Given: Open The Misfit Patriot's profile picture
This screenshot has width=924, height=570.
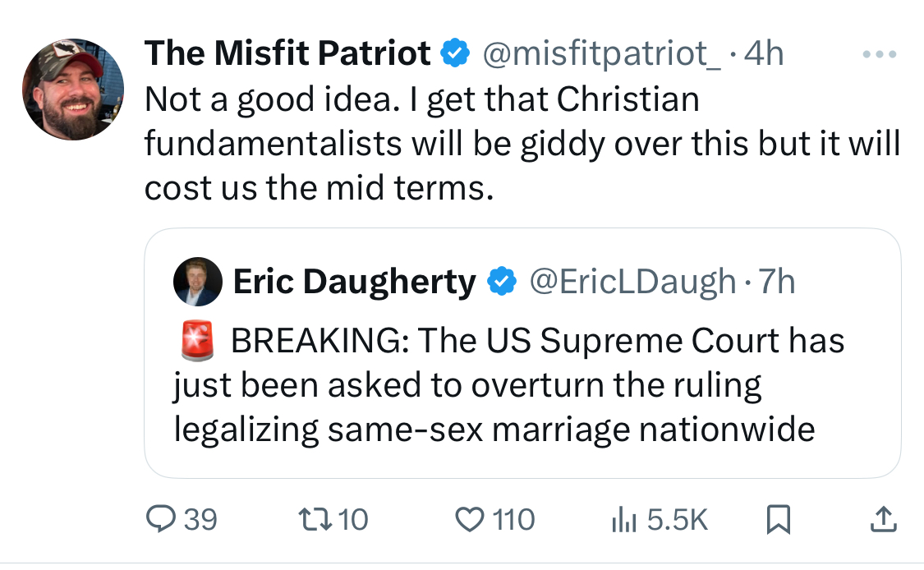Looking at the screenshot, I should pos(73,90).
